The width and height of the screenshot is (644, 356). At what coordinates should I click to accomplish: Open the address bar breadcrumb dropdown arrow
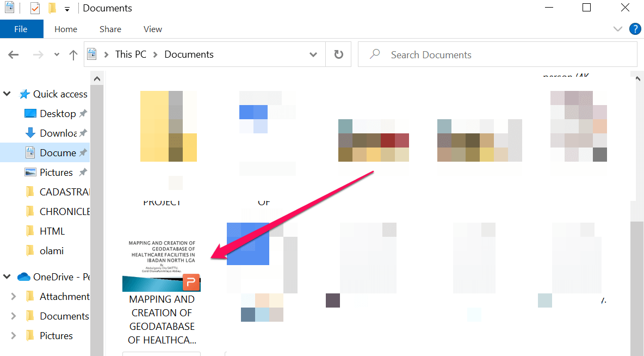[x=313, y=54]
